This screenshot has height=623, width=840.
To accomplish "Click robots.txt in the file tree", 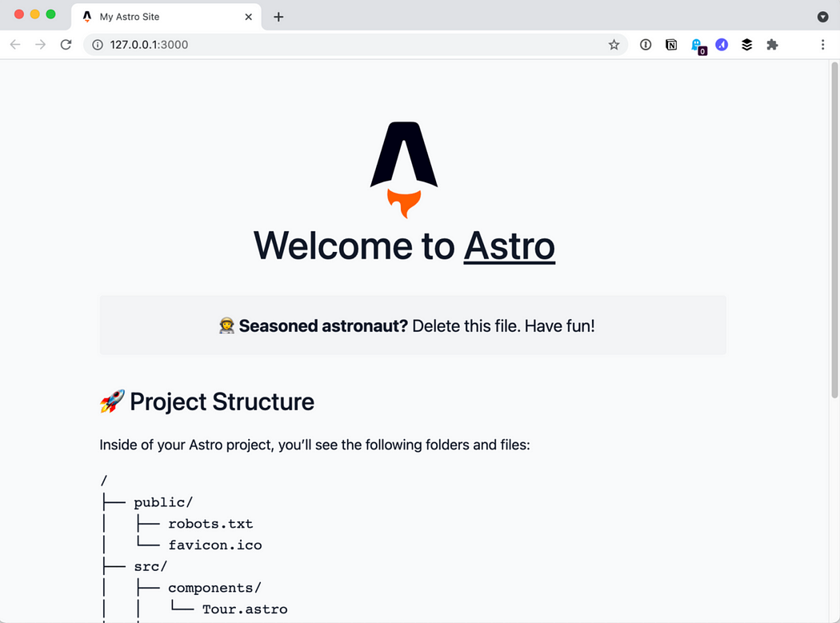I will 210,524.
